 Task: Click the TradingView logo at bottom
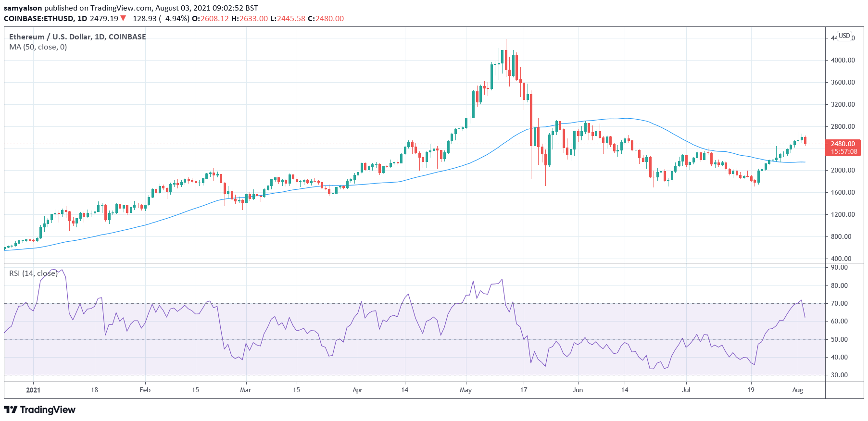(40, 410)
